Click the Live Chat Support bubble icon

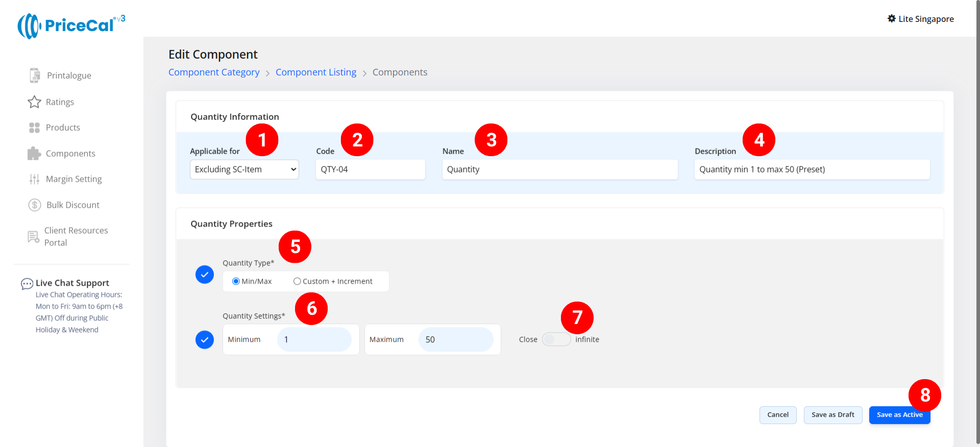[x=27, y=284]
